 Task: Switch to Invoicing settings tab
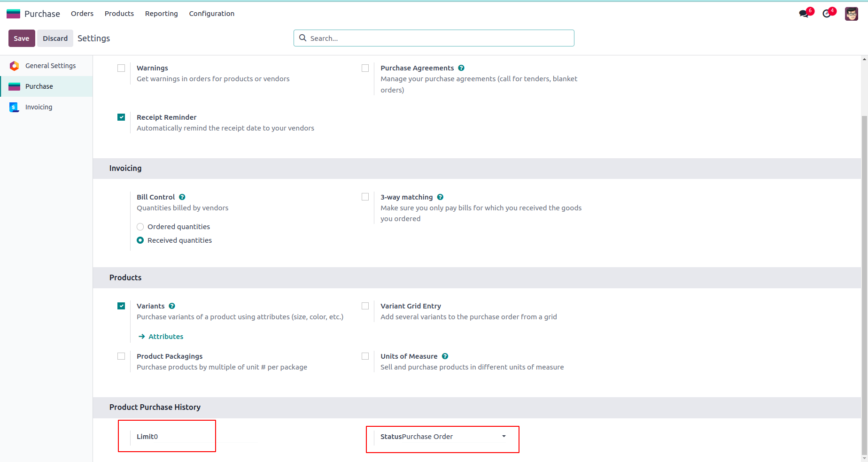click(46, 107)
